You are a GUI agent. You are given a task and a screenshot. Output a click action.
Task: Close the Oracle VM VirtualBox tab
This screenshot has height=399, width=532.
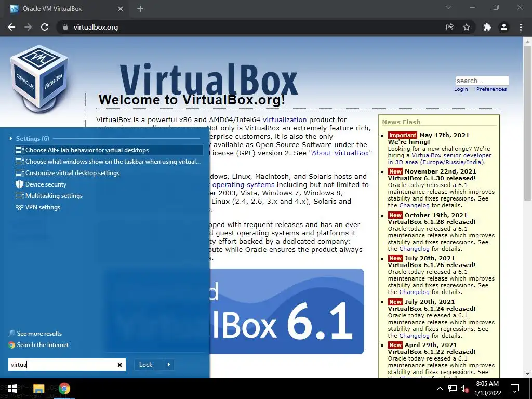pyautogui.click(x=121, y=9)
